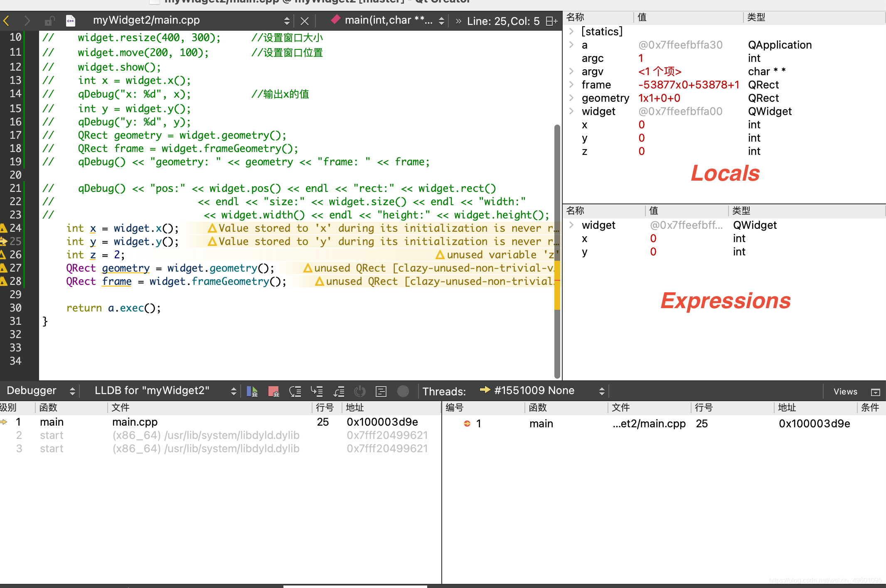
Task: Toggle the file lock icon
Action: (x=49, y=21)
